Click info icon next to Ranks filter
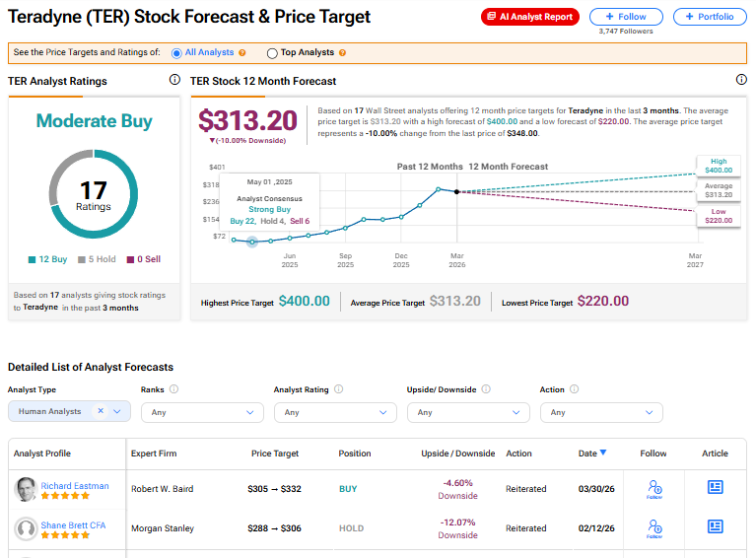This screenshot has width=756, height=558. click(174, 389)
